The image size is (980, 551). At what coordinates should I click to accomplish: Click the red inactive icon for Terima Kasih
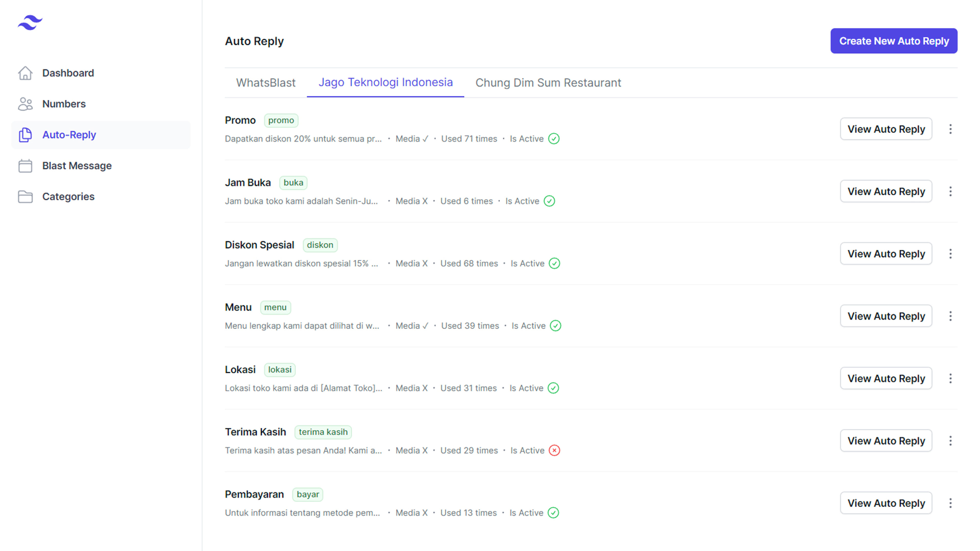(554, 450)
